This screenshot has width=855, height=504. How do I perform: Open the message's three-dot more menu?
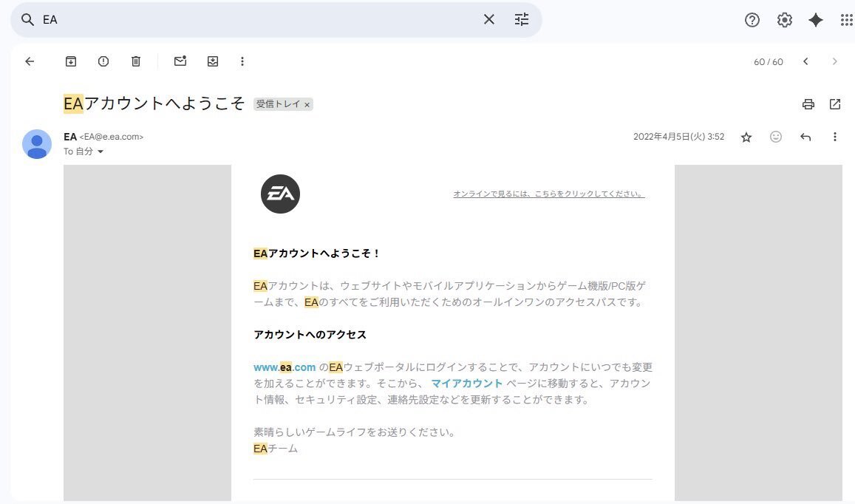point(835,137)
